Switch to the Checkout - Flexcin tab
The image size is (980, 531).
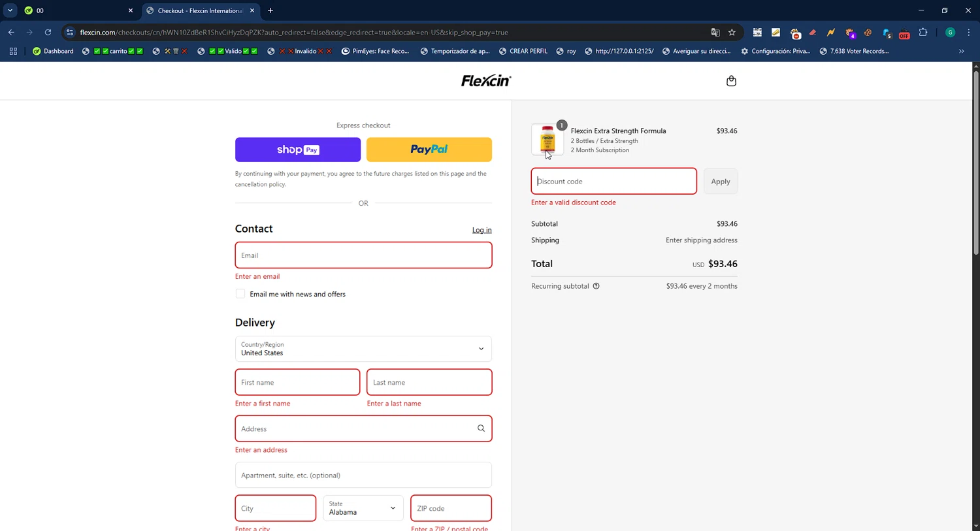point(201,10)
